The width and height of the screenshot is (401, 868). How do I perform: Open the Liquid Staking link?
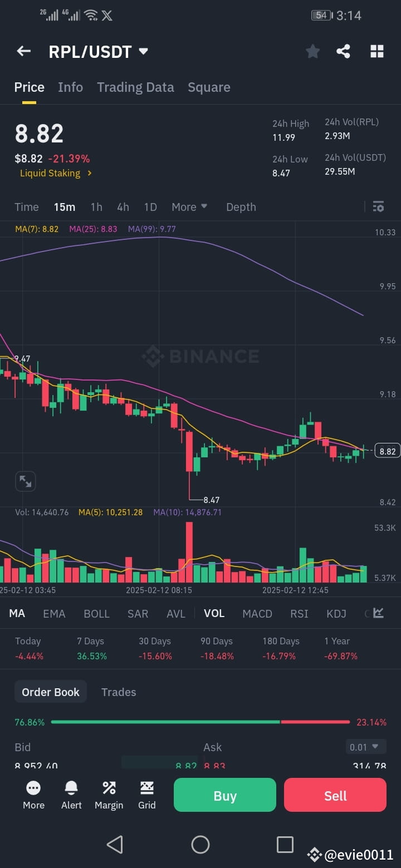coord(51,173)
